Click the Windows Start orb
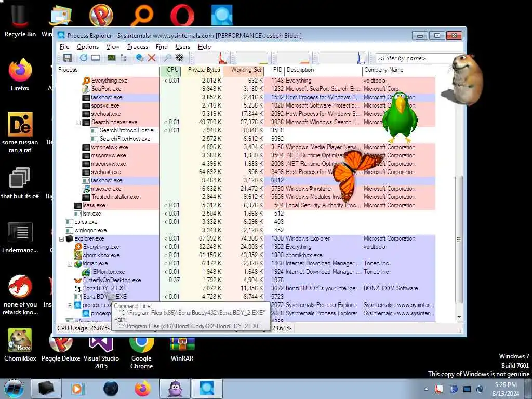 pyautogui.click(x=14, y=389)
